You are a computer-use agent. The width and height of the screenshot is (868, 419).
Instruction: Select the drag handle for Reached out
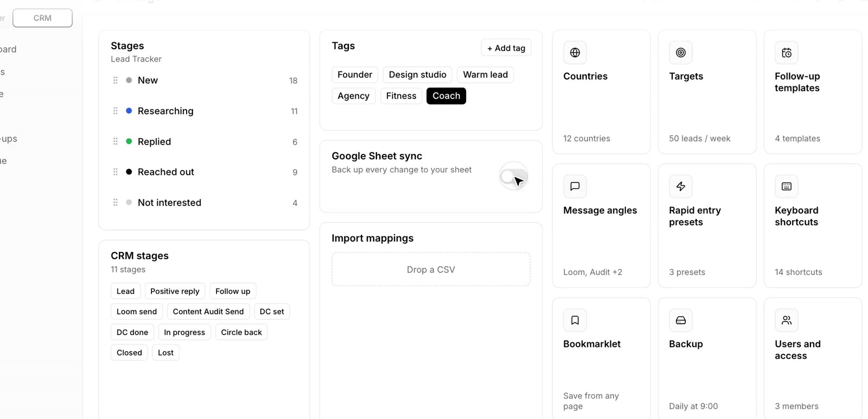116,172
